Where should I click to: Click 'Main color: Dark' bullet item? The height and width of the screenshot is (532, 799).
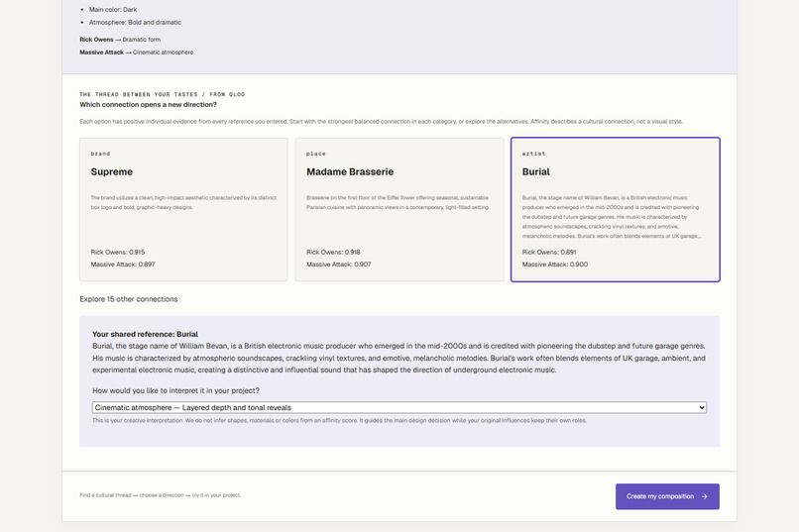coord(113,9)
